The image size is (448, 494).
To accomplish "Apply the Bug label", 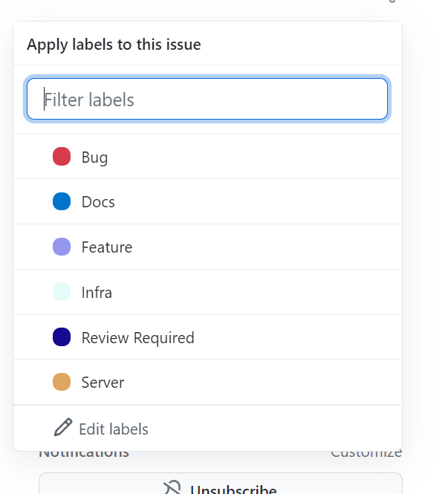I will click(94, 157).
